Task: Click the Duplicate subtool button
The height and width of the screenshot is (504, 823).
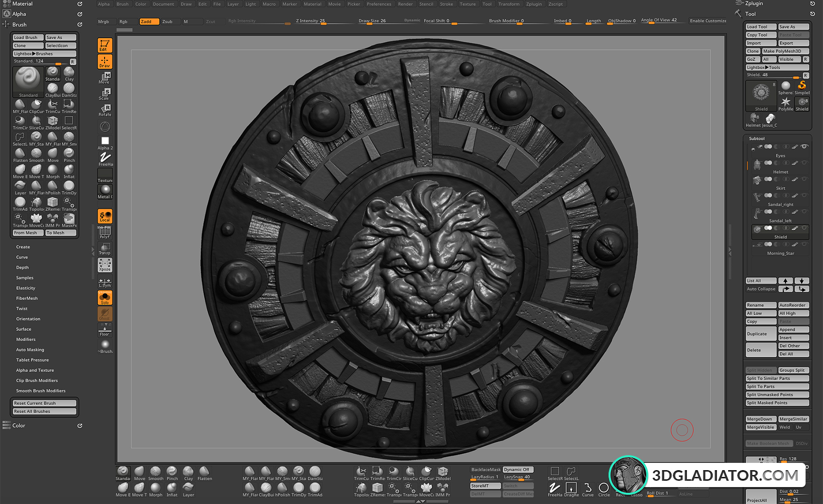Action: point(761,334)
